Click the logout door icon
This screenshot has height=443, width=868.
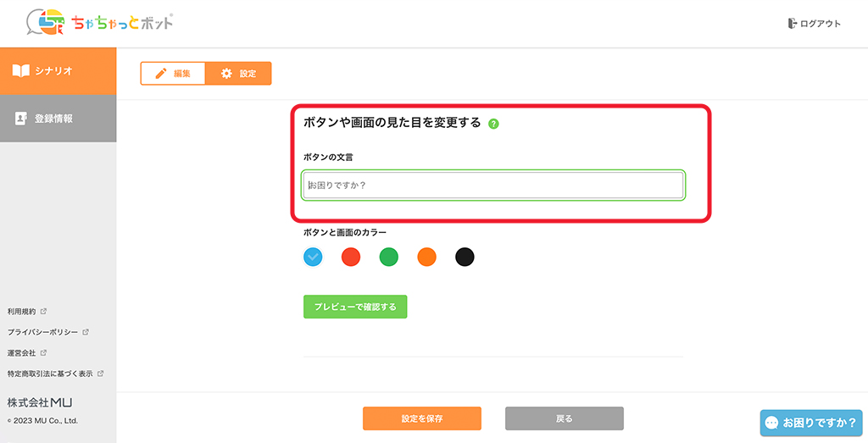[793, 24]
